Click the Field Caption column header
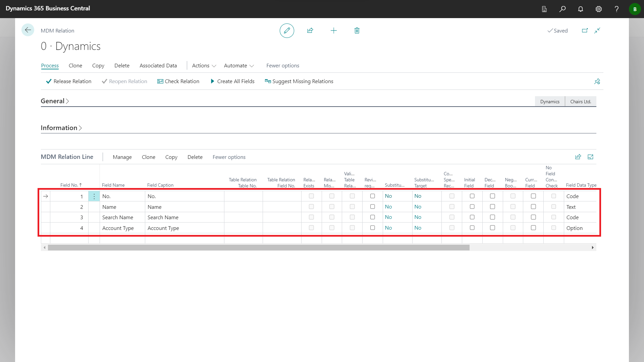This screenshot has height=362, width=644. [160, 185]
